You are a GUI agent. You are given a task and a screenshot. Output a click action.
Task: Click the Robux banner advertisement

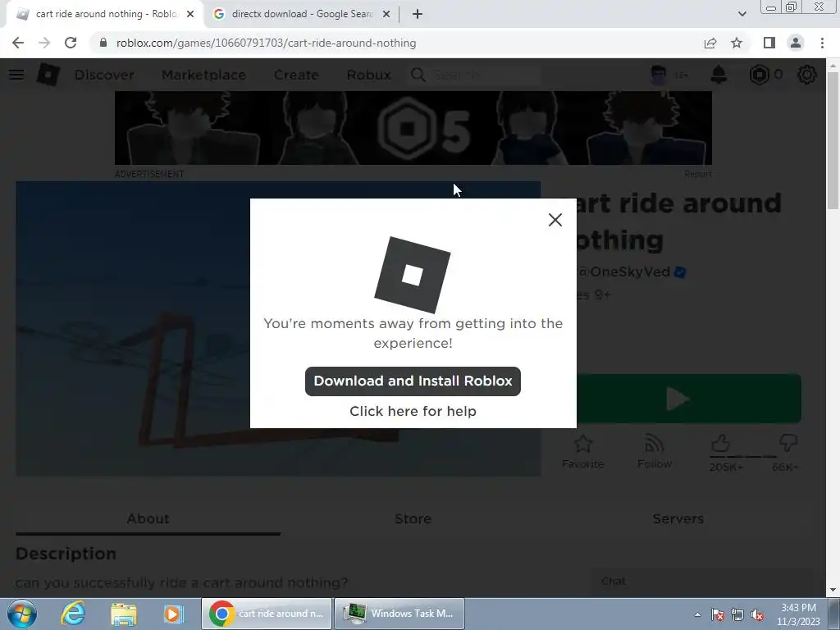[x=413, y=128]
